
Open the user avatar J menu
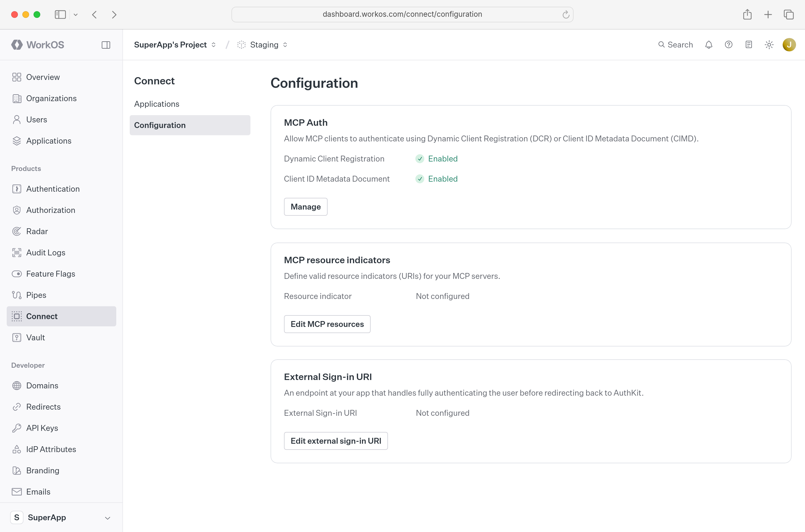click(x=789, y=45)
